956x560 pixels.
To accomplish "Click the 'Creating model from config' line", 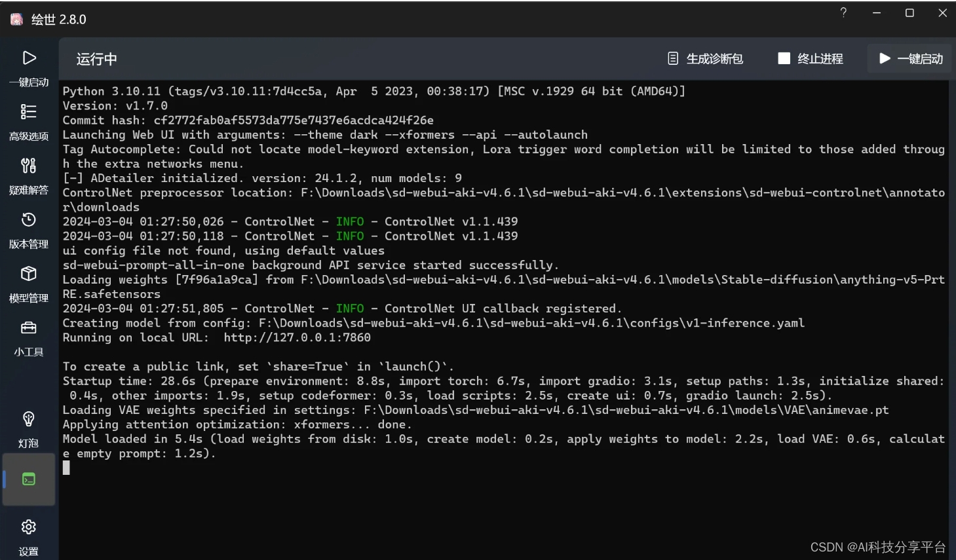I will click(433, 323).
